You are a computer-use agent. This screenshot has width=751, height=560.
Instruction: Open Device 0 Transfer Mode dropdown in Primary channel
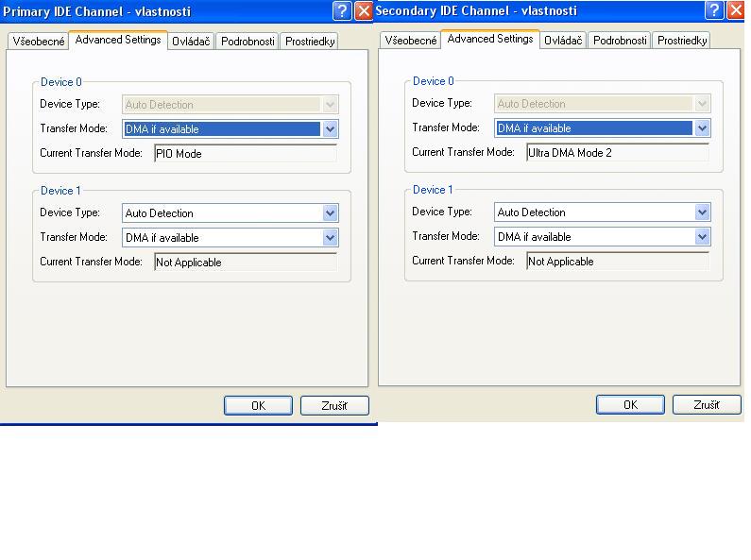(330, 129)
